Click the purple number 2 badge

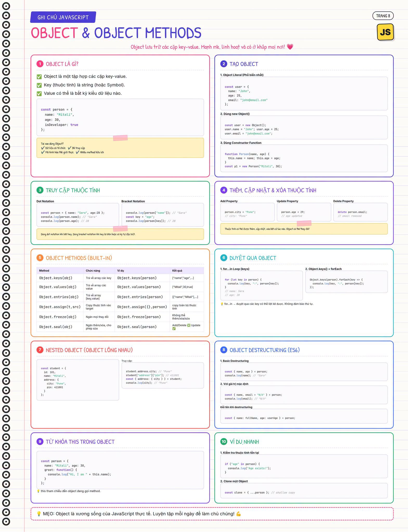pyautogui.click(x=224, y=64)
